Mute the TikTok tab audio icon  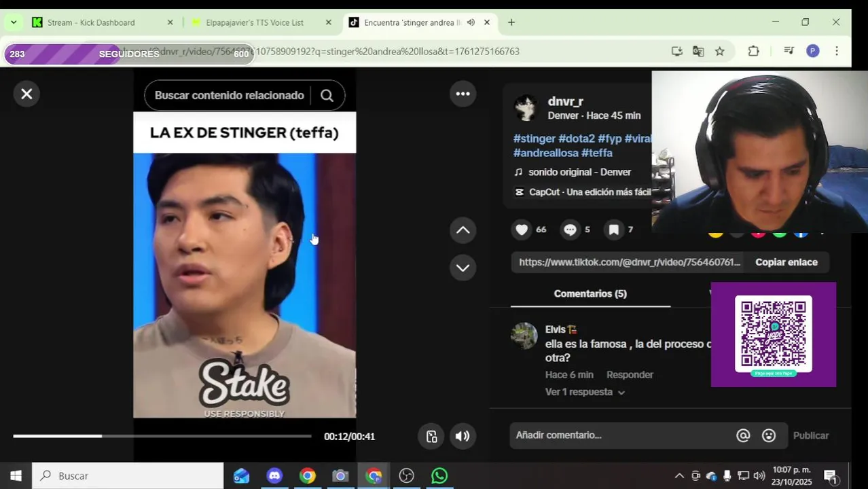471,22
